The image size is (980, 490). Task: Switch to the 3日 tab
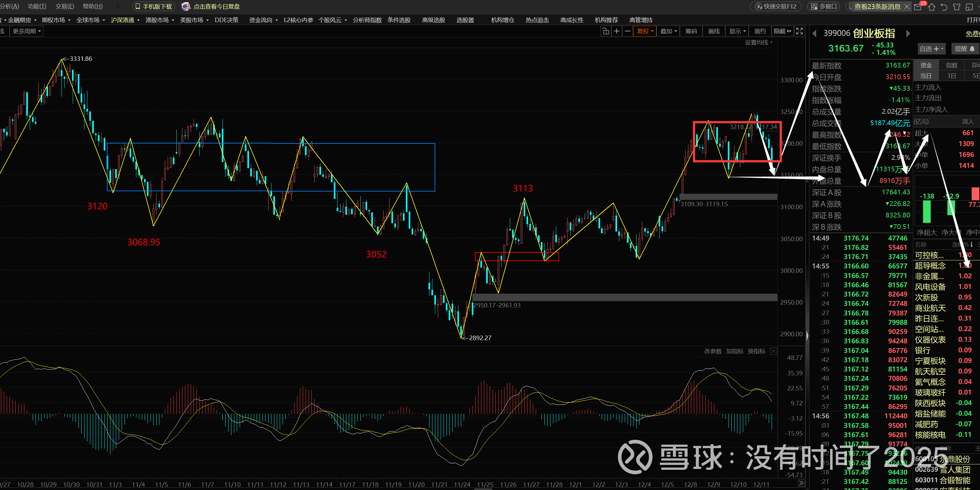pyautogui.click(x=951, y=76)
